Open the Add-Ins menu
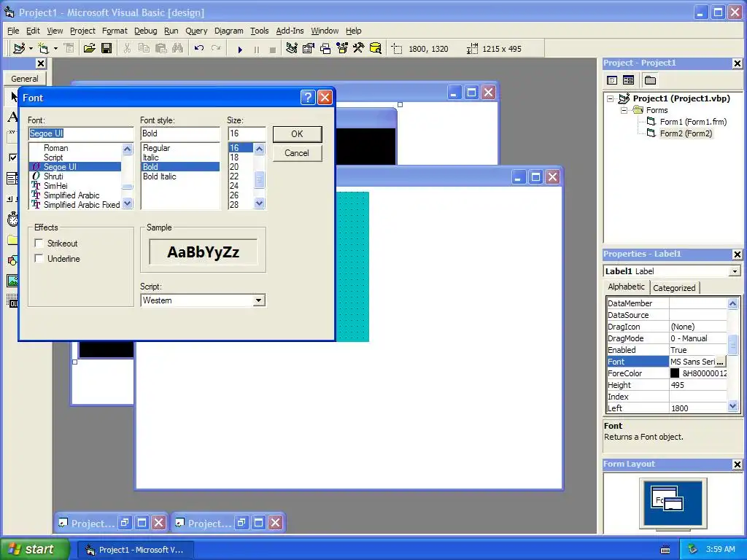 [290, 31]
